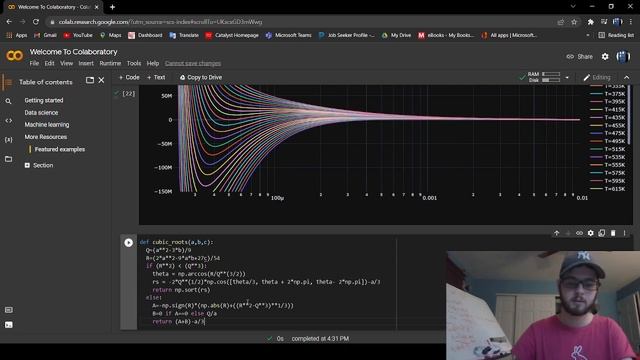Close the Table of contents panel

point(101,80)
